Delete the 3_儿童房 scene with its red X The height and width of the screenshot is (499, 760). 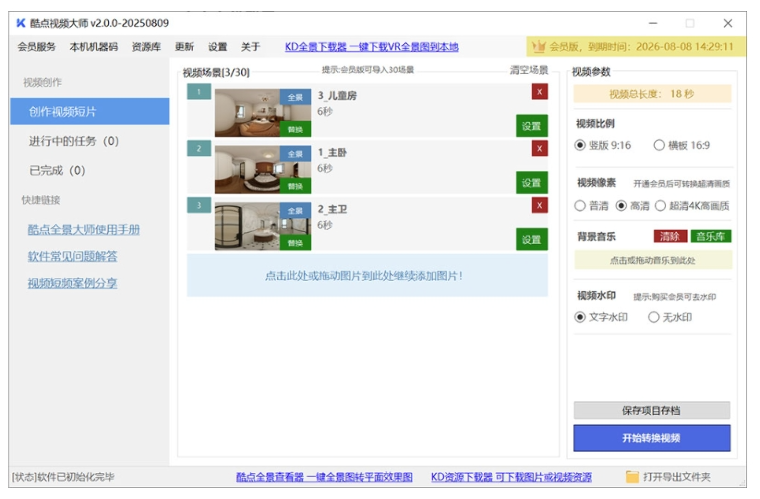540,92
